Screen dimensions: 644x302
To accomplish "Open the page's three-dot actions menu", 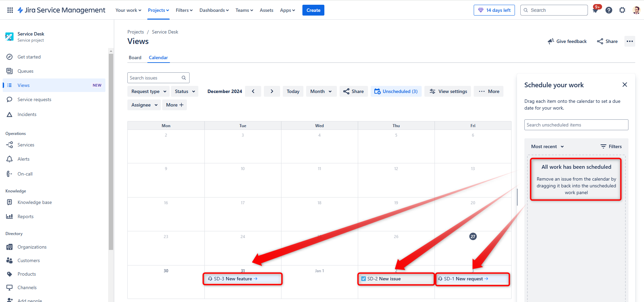I will click(630, 41).
